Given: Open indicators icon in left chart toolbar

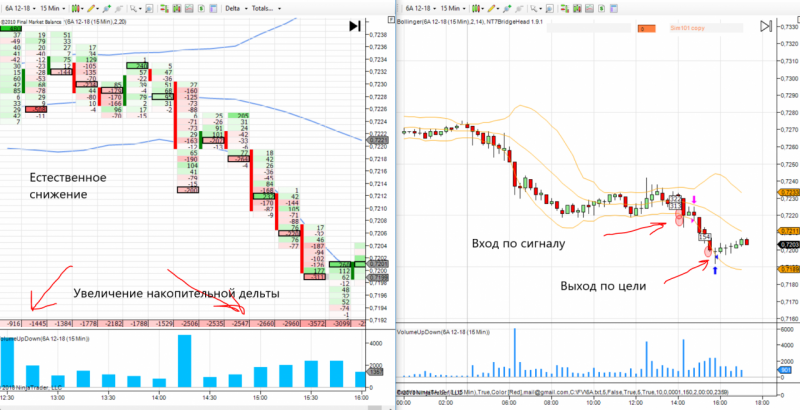Looking at the screenshot, I should point(189,9).
